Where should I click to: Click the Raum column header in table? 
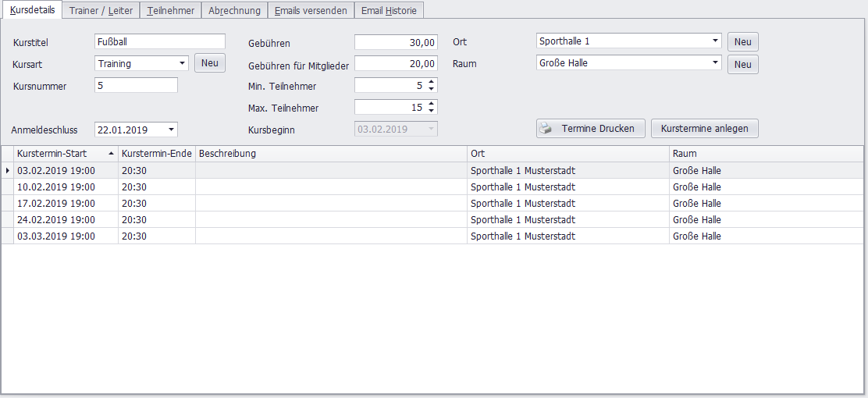(x=767, y=153)
